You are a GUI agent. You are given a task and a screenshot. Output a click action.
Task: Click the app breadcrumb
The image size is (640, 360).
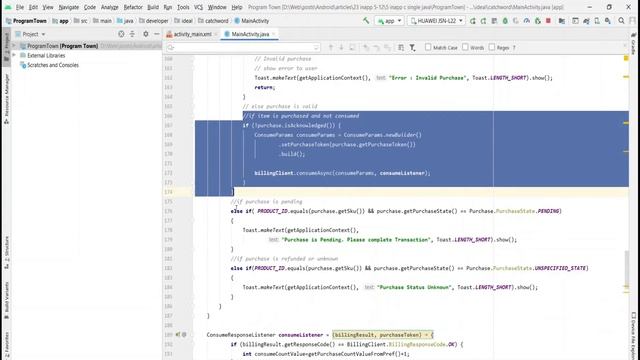coord(60,21)
